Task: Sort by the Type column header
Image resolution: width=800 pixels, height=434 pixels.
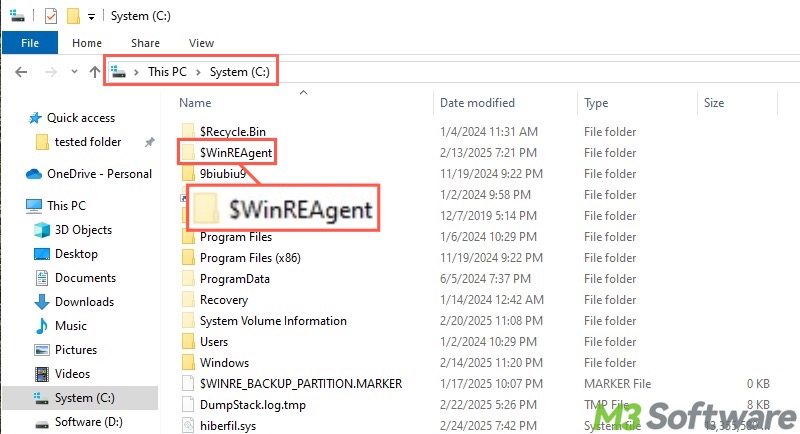Action: [x=596, y=103]
